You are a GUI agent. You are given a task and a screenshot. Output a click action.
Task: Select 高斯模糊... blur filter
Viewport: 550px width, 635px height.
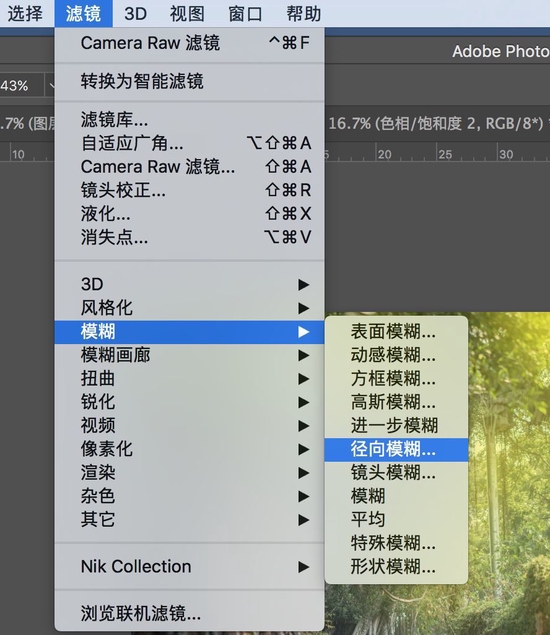pyautogui.click(x=396, y=402)
